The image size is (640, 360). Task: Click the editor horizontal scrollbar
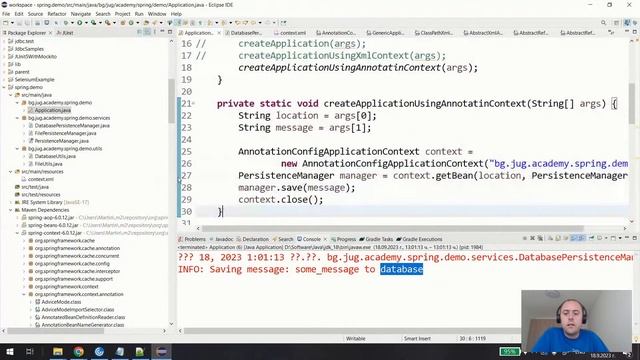[x=392, y=229]
